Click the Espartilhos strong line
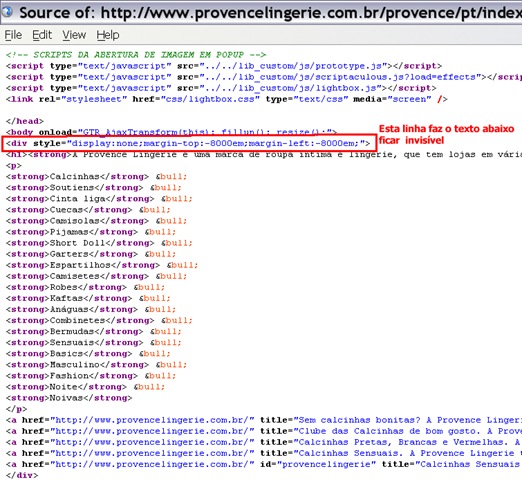 click(x=102, y=265)
